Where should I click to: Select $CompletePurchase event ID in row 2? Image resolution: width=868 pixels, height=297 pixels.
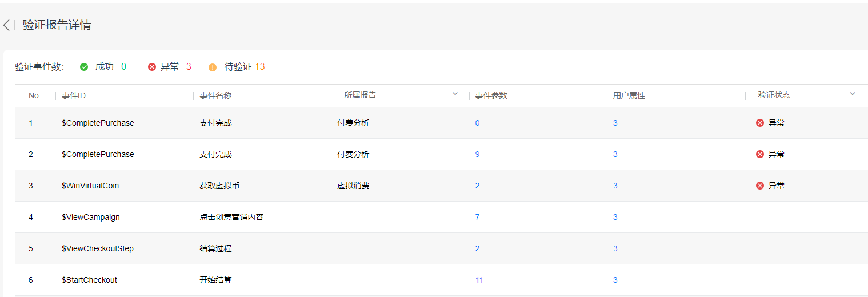(x=98, y=154)
